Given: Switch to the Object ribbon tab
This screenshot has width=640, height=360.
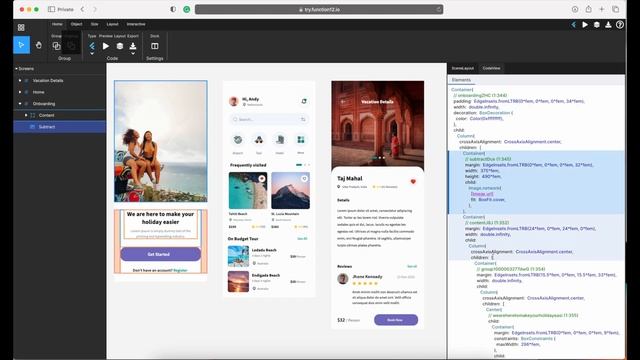Looking at the screenshot, I should 76,24.
